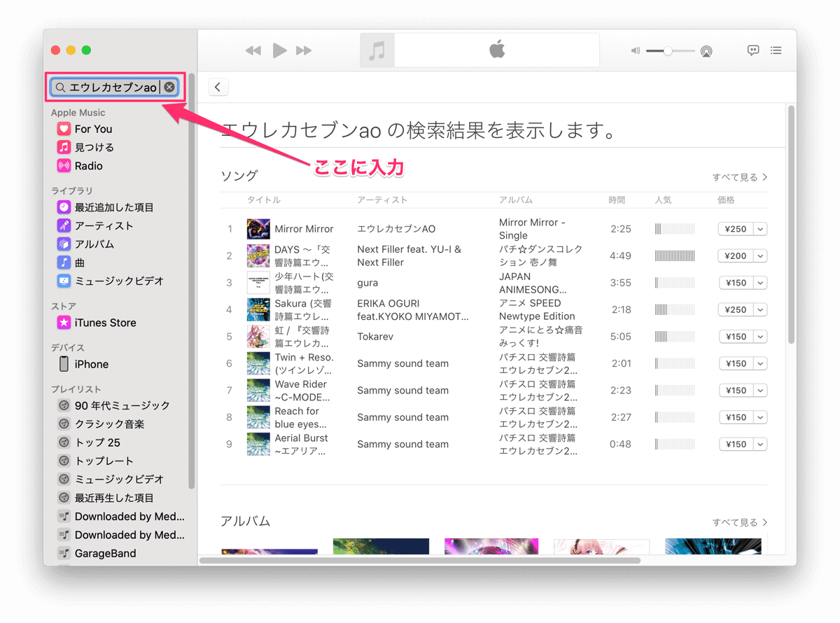The height and width of the screenshot is (623, 840).
Task: Open 最近再生した項目 playlist
Action: (114, 498)
